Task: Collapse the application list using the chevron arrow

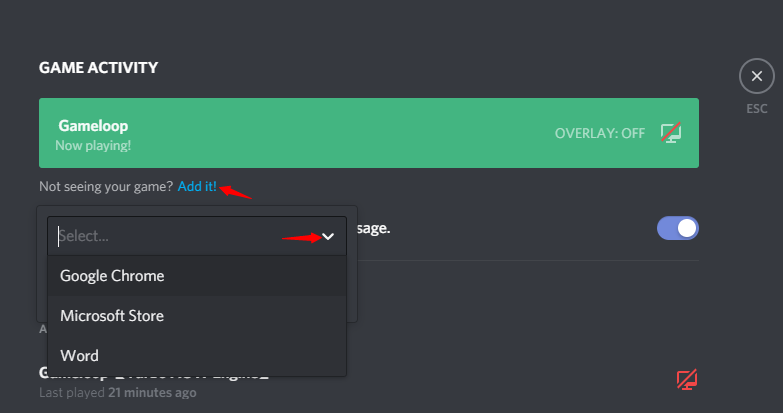Action: (x=328, y=236)
